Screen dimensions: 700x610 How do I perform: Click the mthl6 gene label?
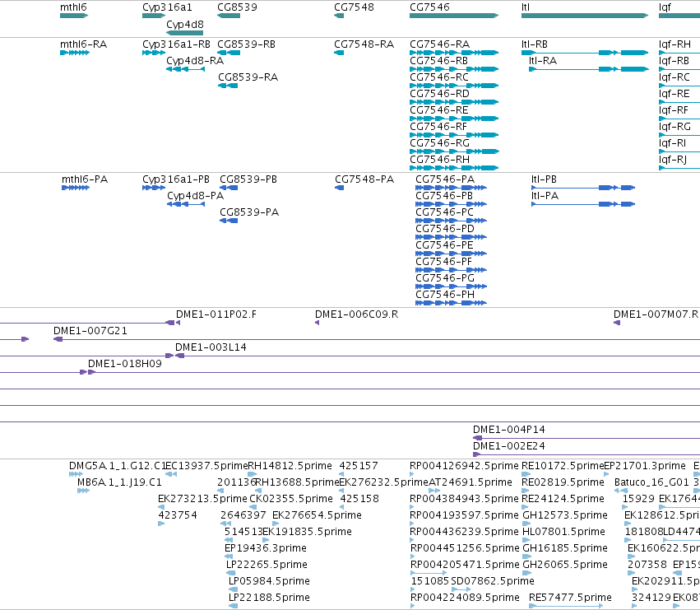point(74,7)
